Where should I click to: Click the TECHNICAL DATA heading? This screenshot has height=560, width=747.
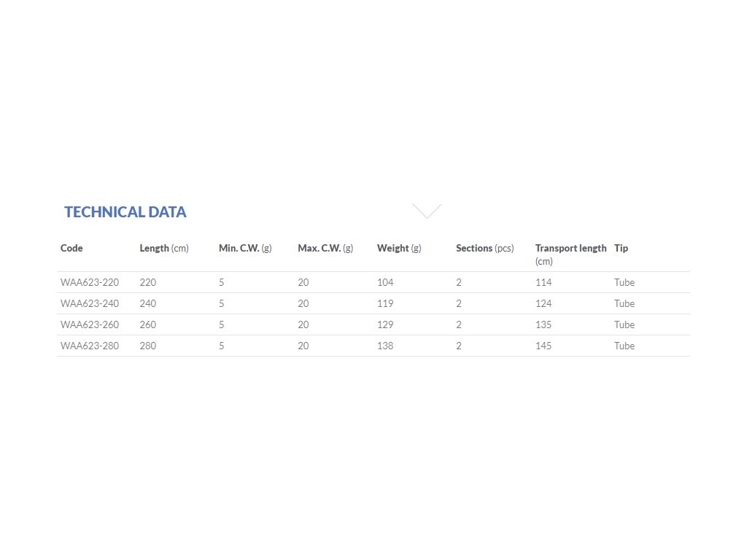pyautogui.click(x=125, y=212)
